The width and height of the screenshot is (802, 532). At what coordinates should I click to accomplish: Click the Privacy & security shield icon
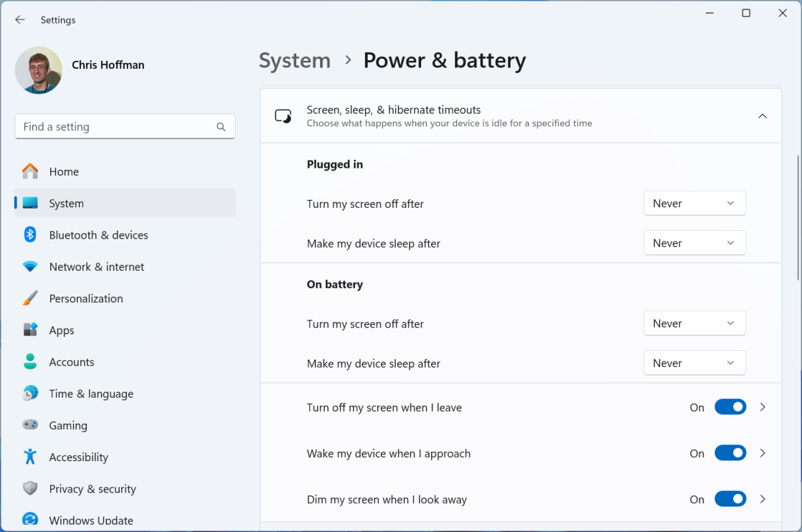[30, 489]
